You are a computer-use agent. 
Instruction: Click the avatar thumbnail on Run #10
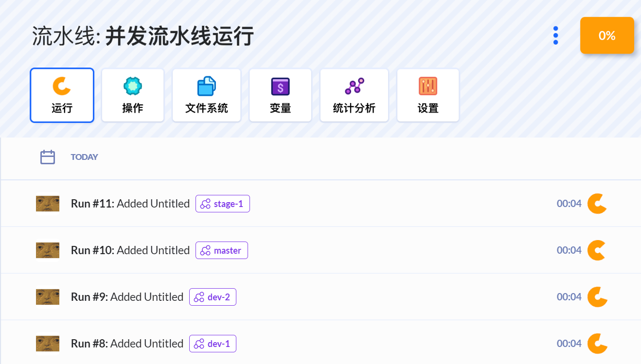[x=48, y=250]
